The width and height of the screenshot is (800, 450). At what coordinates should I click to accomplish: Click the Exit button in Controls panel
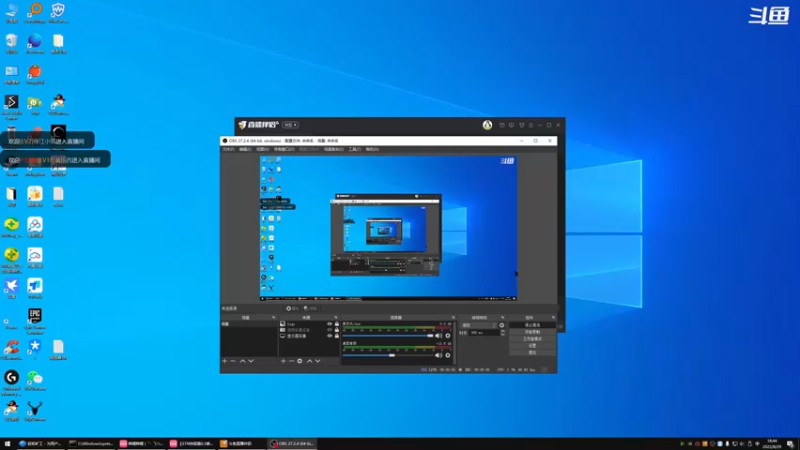pos(532,353)
